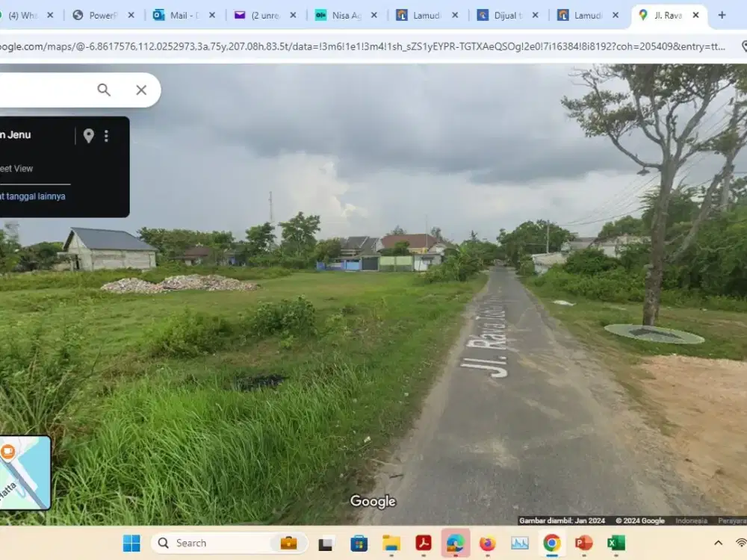Open the Windows Start menu
747x560 pixels.
pyautogui.click(x=131, y=543)
